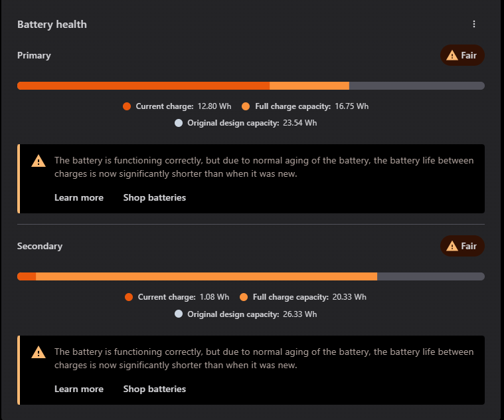This screenshot has height=420, width=504.
Task: Open Shop batteries under Secondary battery
Action: point(154,389)
